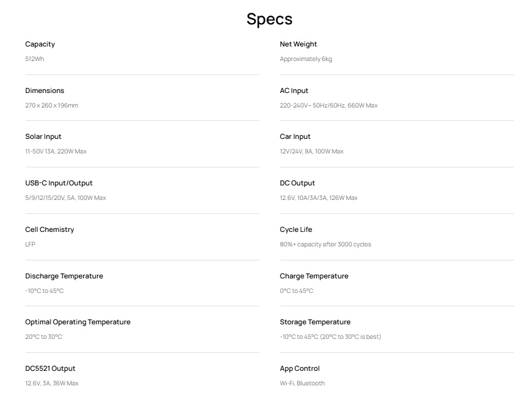Select the Car Input label
532x397 pixels.
[295, 137]
